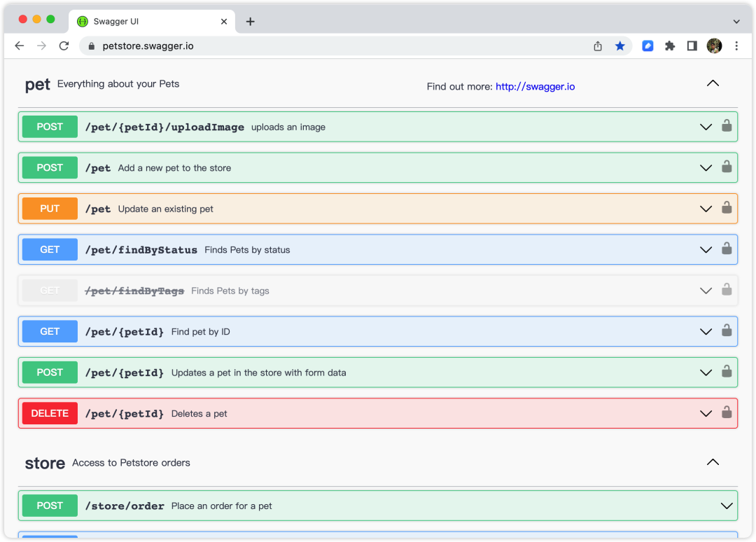Screen dimensions: 756x542
Task: Click the POST badge for uploadImage
Action: tap(50, 127)
